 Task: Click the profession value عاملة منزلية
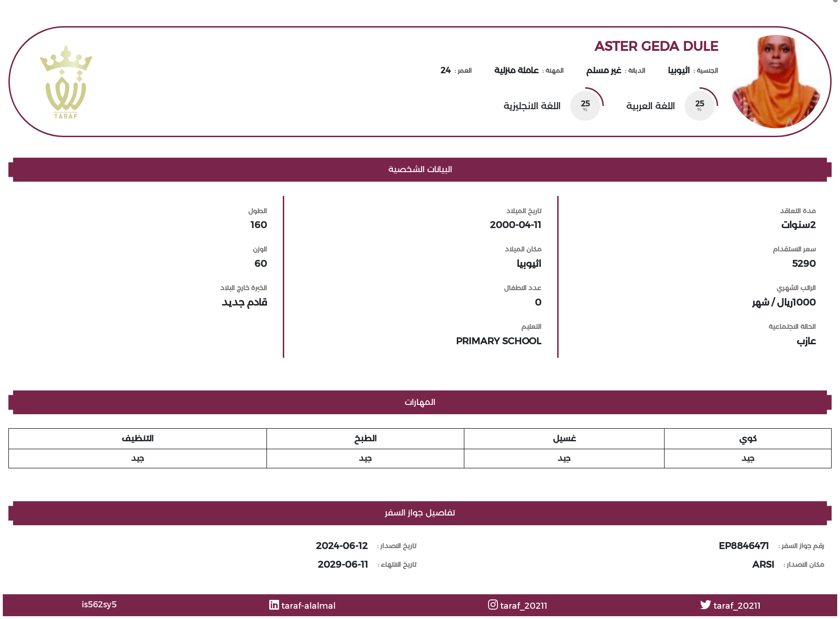[x=517, y=70]
